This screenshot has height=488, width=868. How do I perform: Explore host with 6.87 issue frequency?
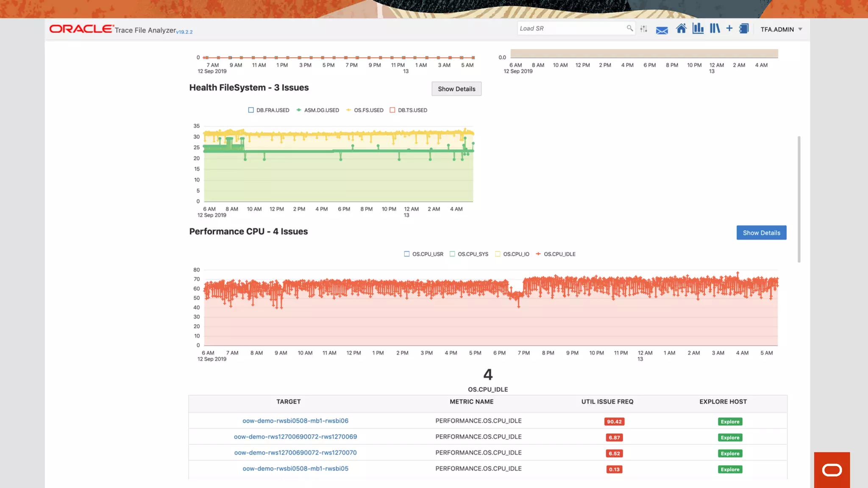[x=730, y=438]
